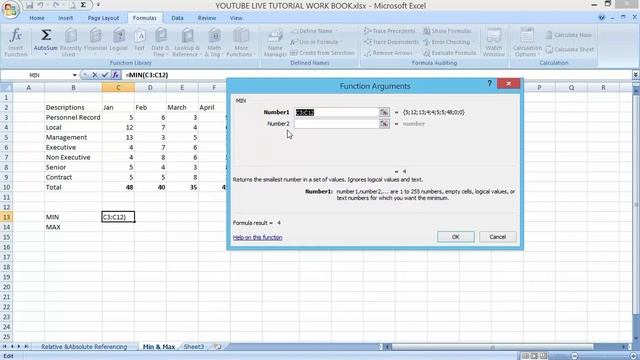The image size is (640, 360).
Task: Select column C header
Action: (x=118, y=87)
